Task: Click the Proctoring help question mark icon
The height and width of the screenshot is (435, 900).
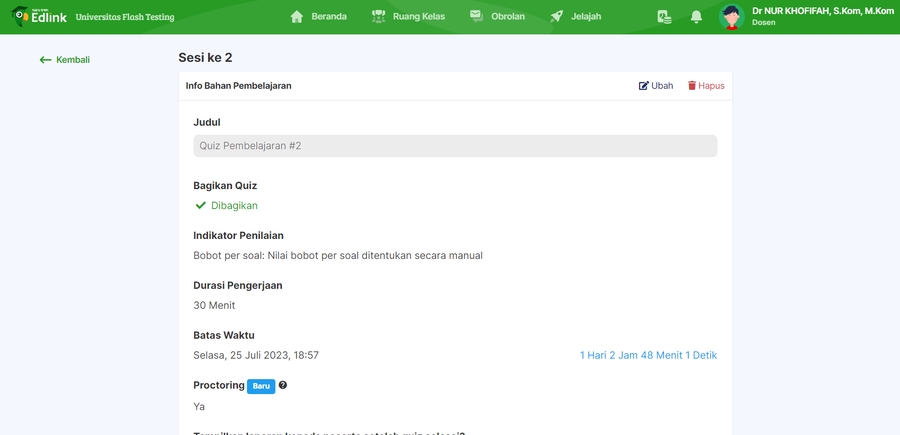Action: pyautogui.click(x=283, y=385)
